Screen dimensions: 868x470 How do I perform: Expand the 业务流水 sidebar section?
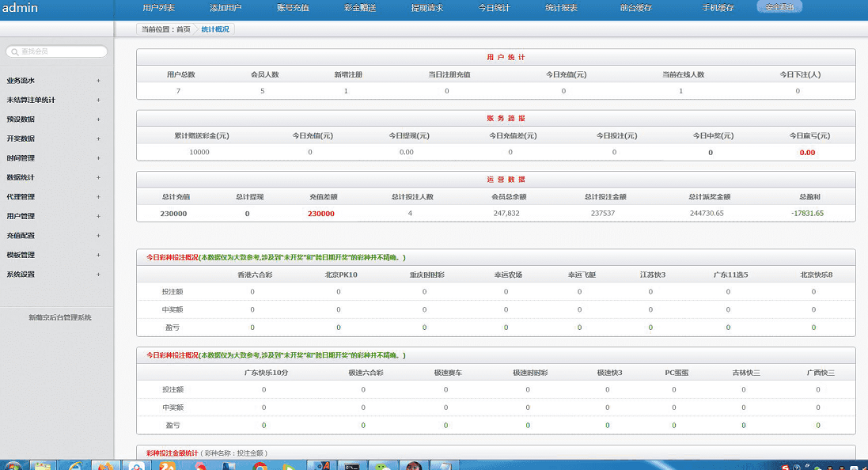(98, 81)
